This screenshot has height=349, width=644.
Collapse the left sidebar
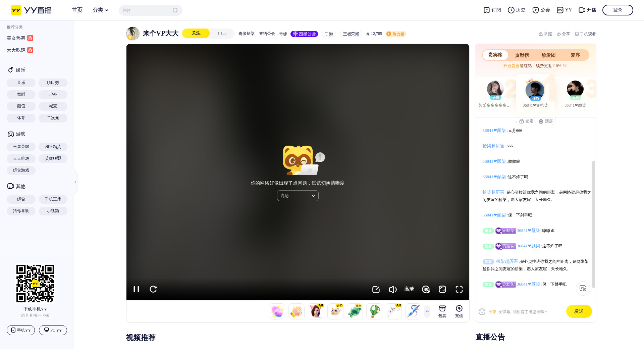(x=75, y=182)
